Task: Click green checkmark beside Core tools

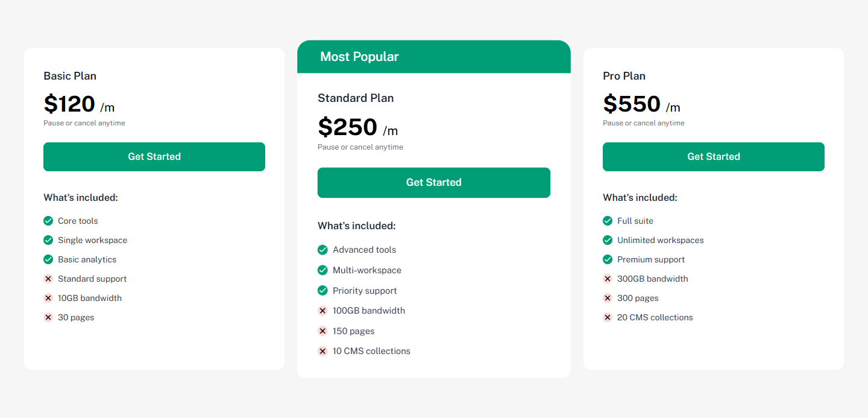Action: click(x=48, y=221)
